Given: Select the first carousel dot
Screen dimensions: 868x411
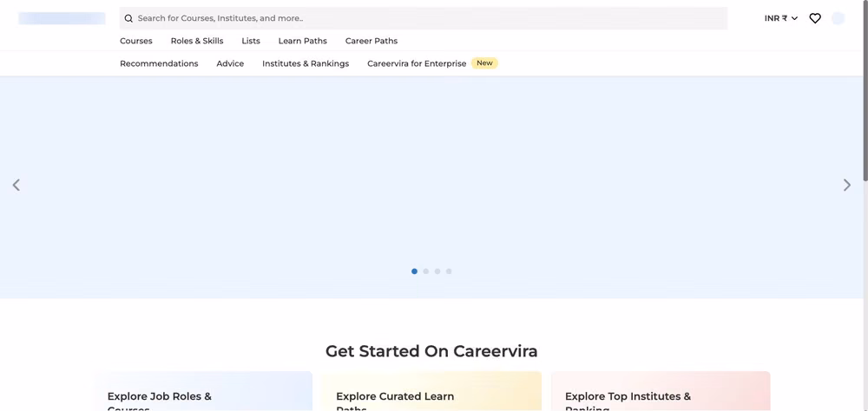Looking at the screenshot, I should click(414, 271).
